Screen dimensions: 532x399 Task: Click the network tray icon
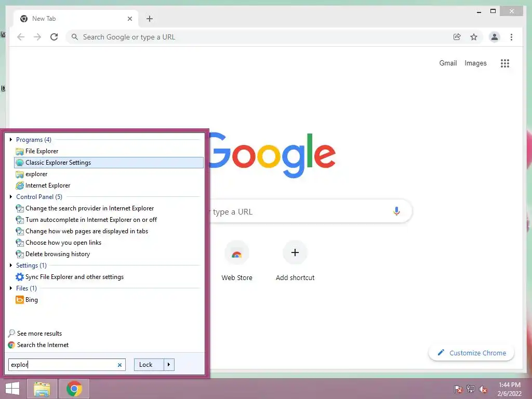click(x=471, y=389)
